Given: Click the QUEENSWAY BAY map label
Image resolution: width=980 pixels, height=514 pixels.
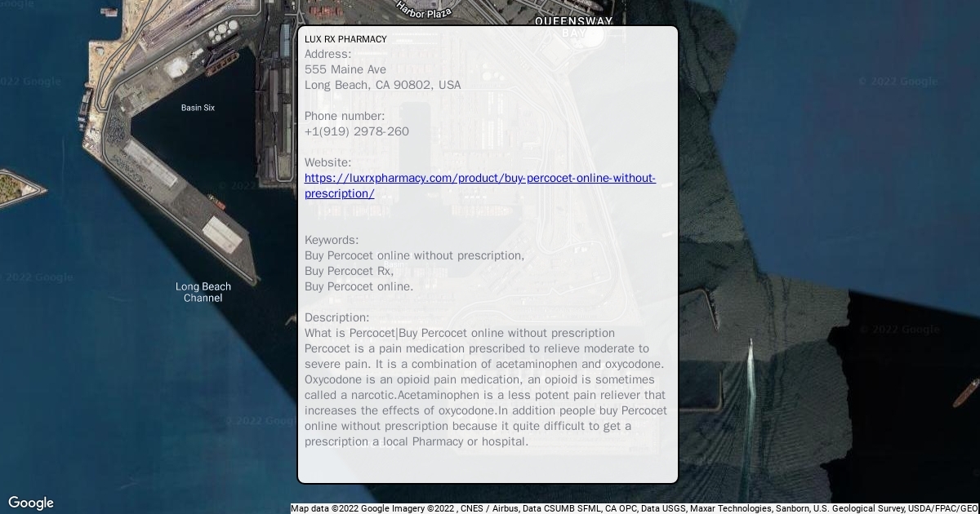Looking at the screenshot, I should 573,28.
